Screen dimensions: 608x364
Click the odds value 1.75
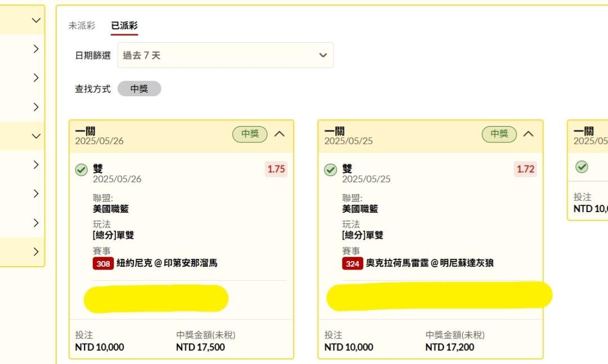point(276,169)
